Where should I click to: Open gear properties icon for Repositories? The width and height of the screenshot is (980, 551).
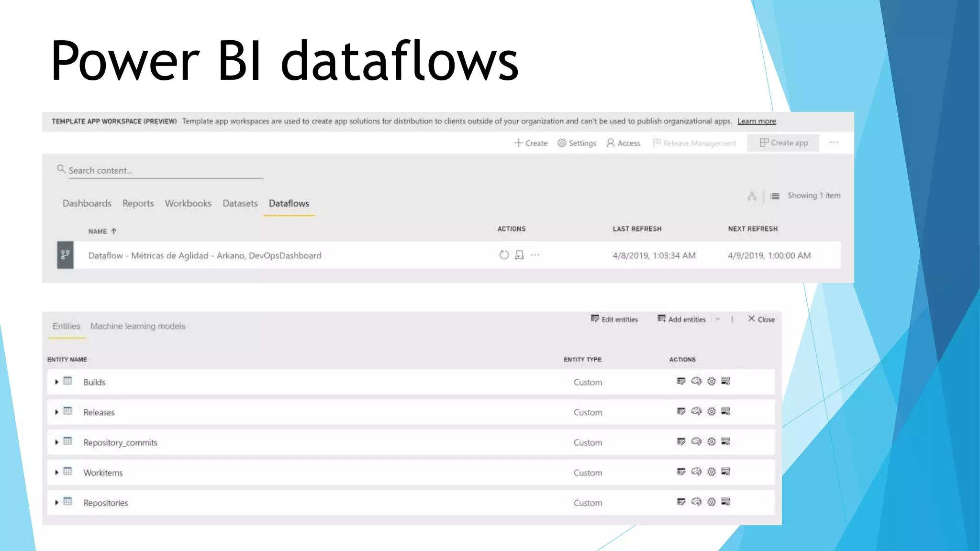(x=712, y=502)
